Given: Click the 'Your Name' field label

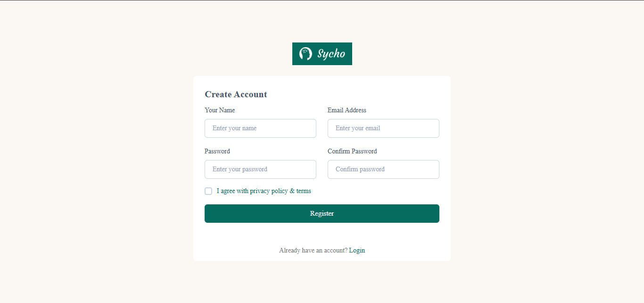Looking at the screenshot, I should (x=220, y=110).
